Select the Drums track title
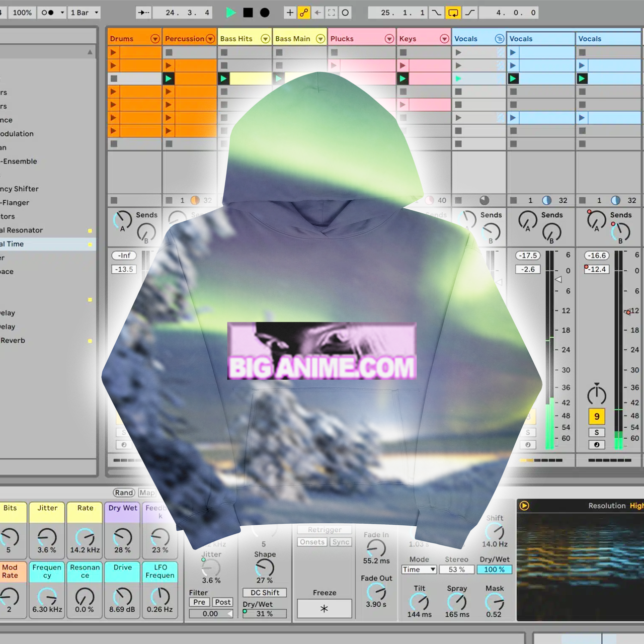The height and width of the screenshot is (644, 644). [122, 39]
